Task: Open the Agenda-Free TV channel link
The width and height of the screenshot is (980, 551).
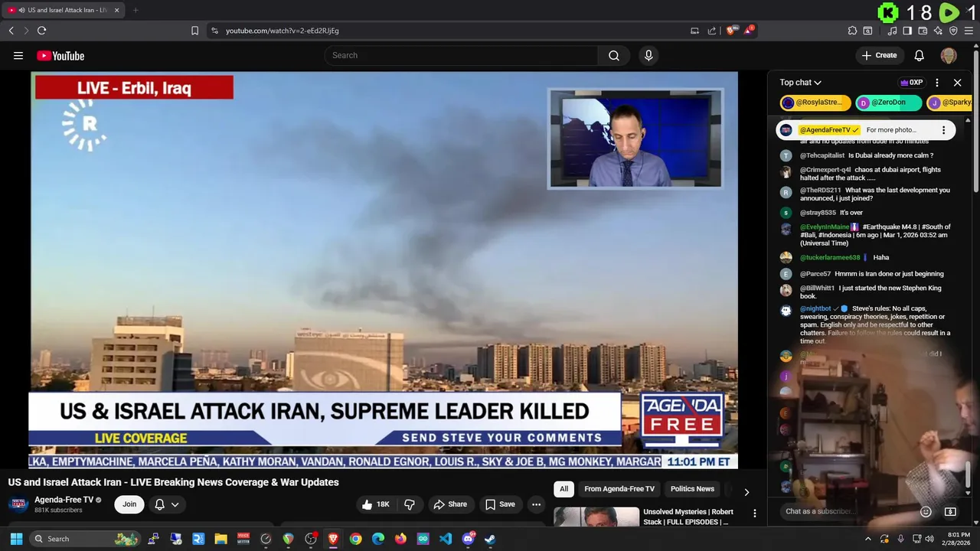Action: pyautogui.click(x=64, y=500)
